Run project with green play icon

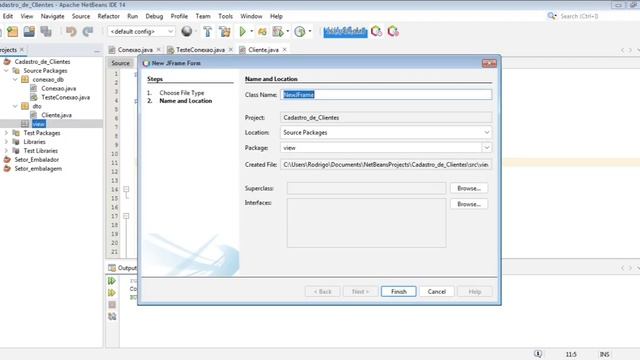[242, 31]
